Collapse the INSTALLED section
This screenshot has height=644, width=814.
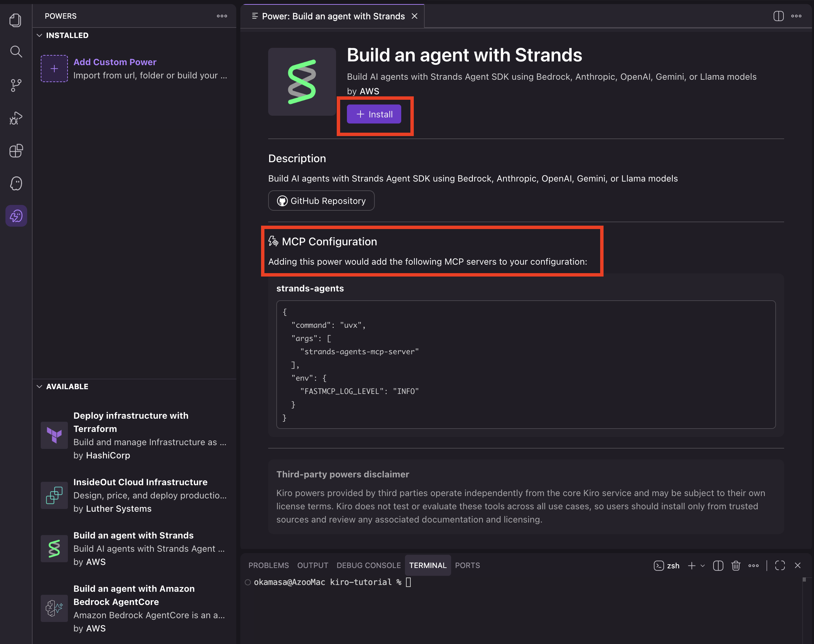pyautogui.click(x=40, y=35)
